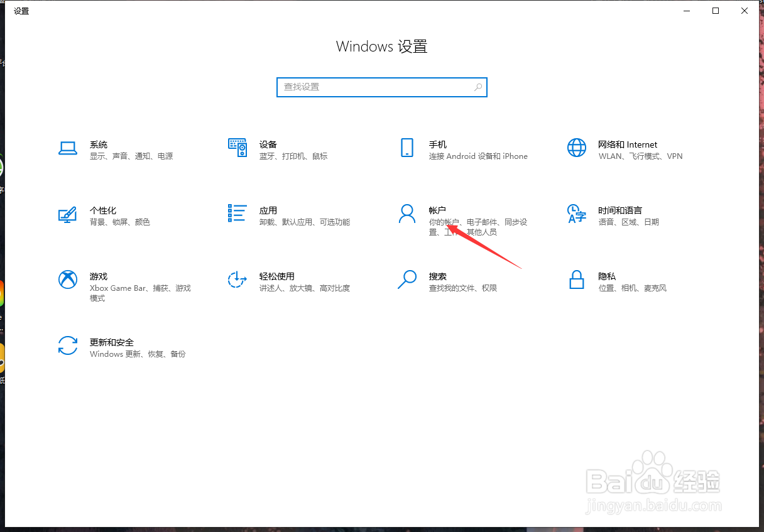
Task: Click the text WLAN、飞行模式、VPN
Action: [x=640, y=156]
